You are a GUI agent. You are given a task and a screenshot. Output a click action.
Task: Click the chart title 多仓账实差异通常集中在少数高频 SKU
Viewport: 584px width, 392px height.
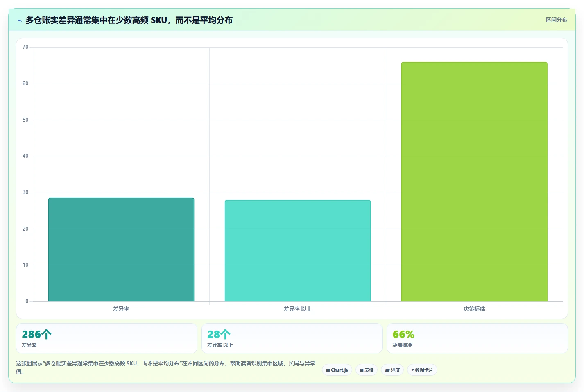point(129,20)
